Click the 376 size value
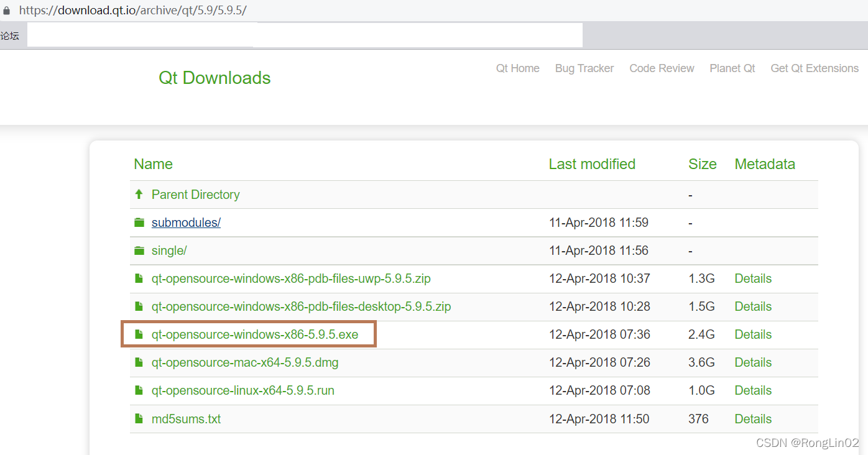Image resolution: width=868 pixels, height=455 pixels. (x=698, y=419)
